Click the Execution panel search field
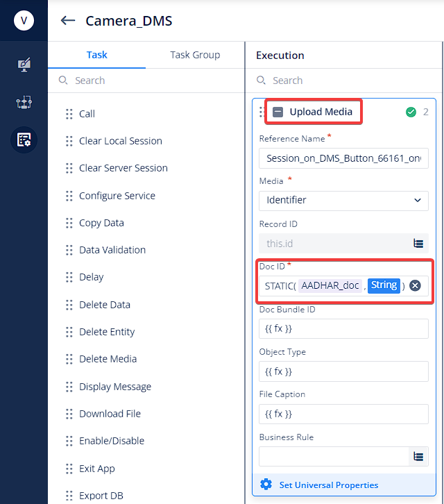 343,81
